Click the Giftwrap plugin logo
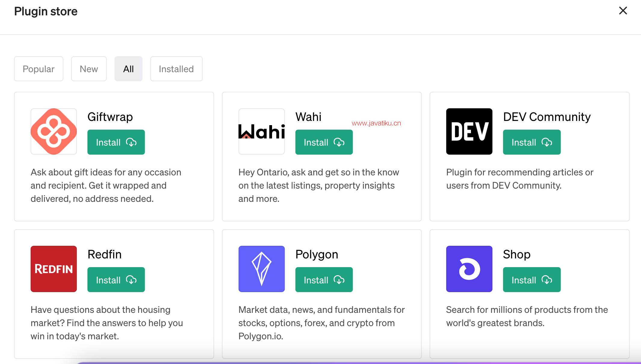 tap(54, 131)
